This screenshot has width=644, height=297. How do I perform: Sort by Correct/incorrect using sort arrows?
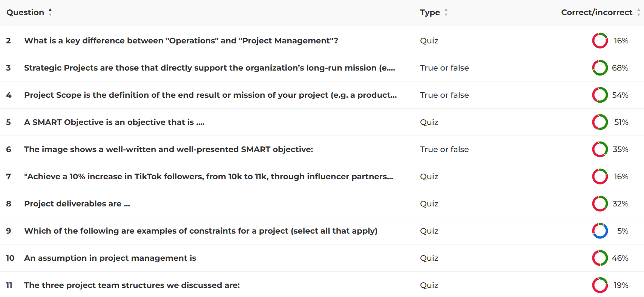pyautogui.click(x=638, y=12)
